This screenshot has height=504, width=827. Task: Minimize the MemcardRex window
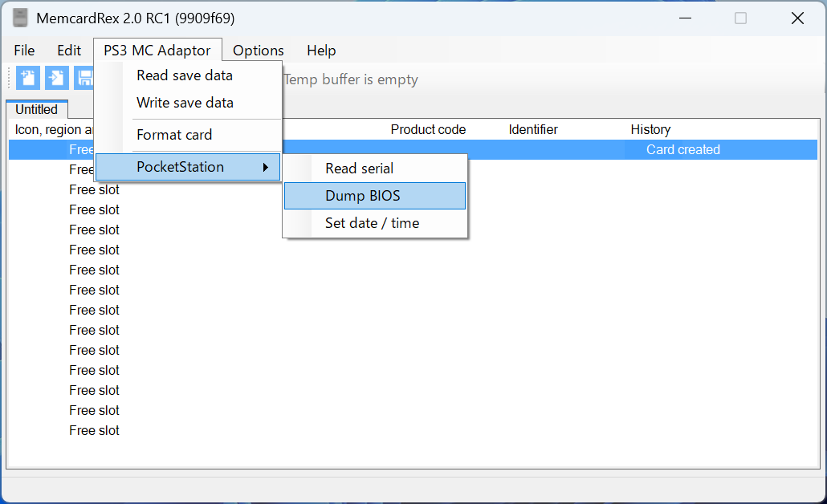[685, 18]
